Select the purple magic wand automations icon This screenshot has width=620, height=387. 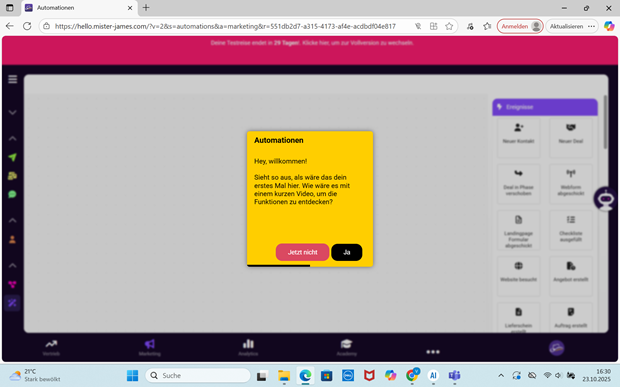(13, 303)
